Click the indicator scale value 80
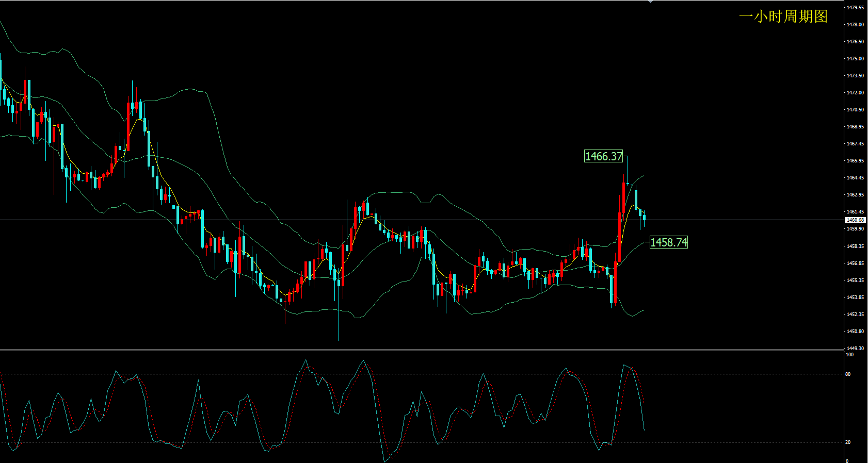 pos(848,374)
